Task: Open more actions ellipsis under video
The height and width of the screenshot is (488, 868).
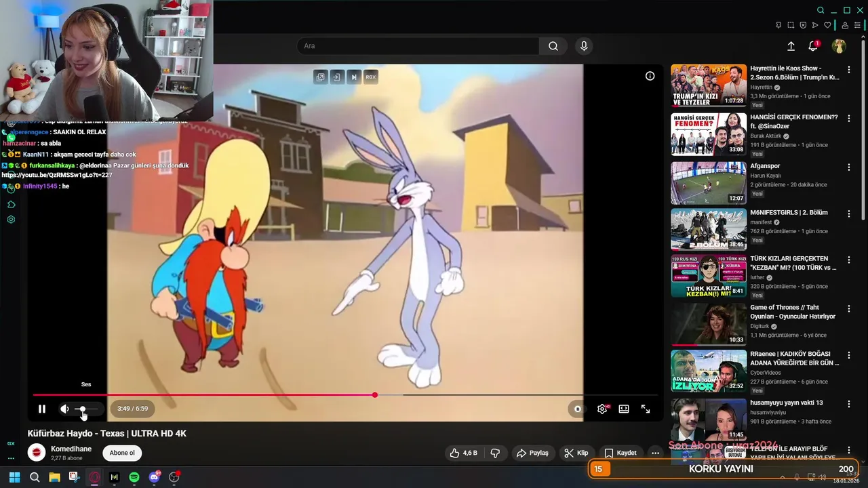Action: pyautogui.click(x=655, y=453)
